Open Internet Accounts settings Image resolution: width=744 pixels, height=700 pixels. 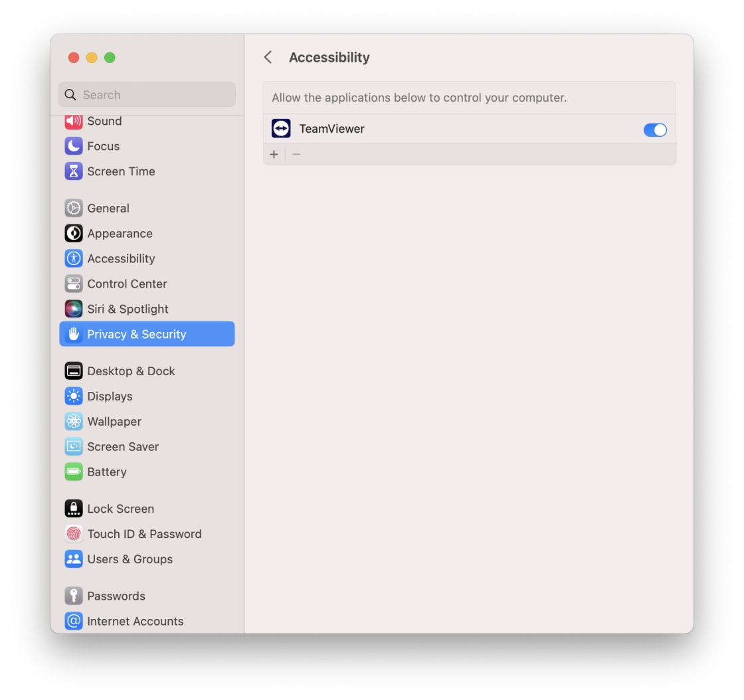[135, 621]
